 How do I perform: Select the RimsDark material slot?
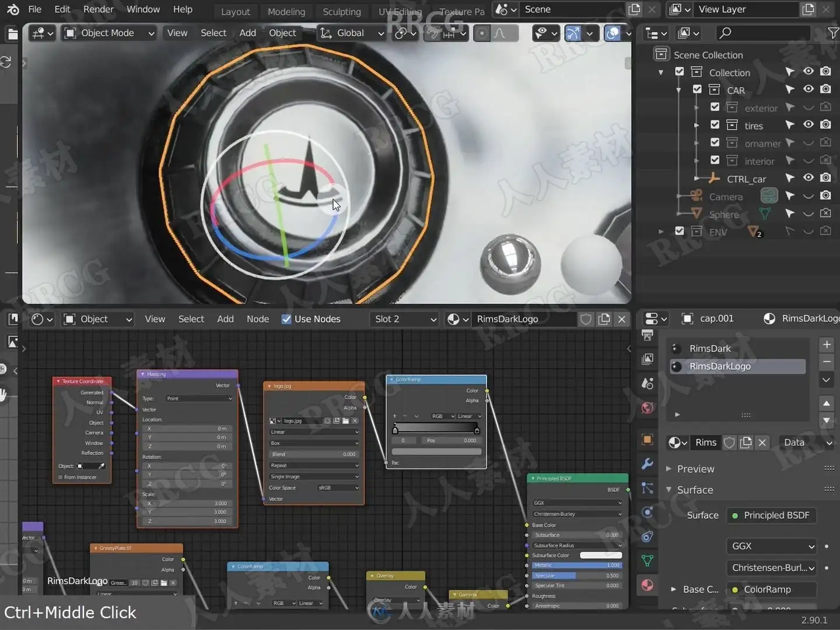[x=737, y=349]
